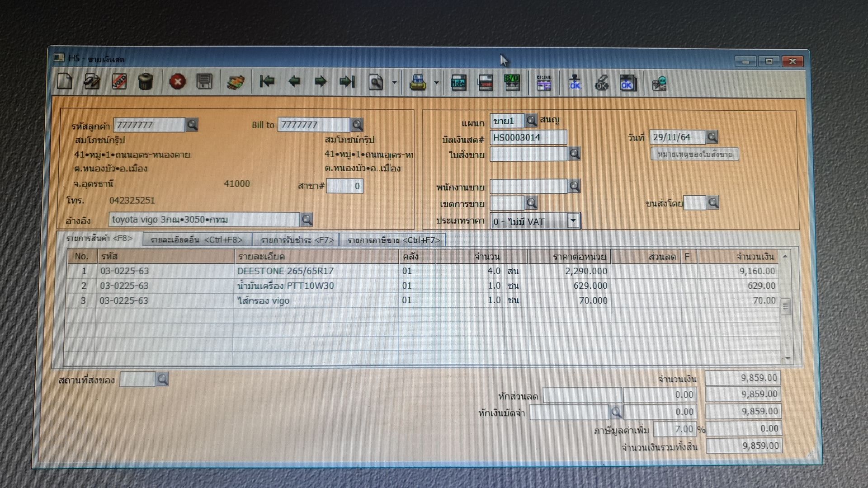Click date lookup button beside 29/11/64

click(712, 137)
